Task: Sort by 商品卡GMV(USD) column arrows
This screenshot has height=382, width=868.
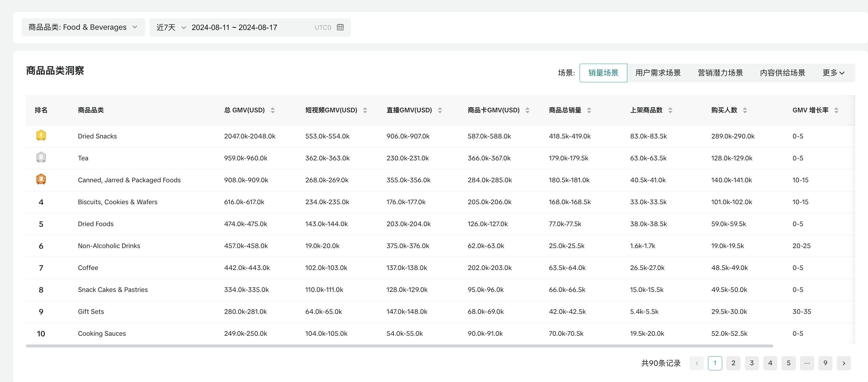Action: (x=527, y=110)
